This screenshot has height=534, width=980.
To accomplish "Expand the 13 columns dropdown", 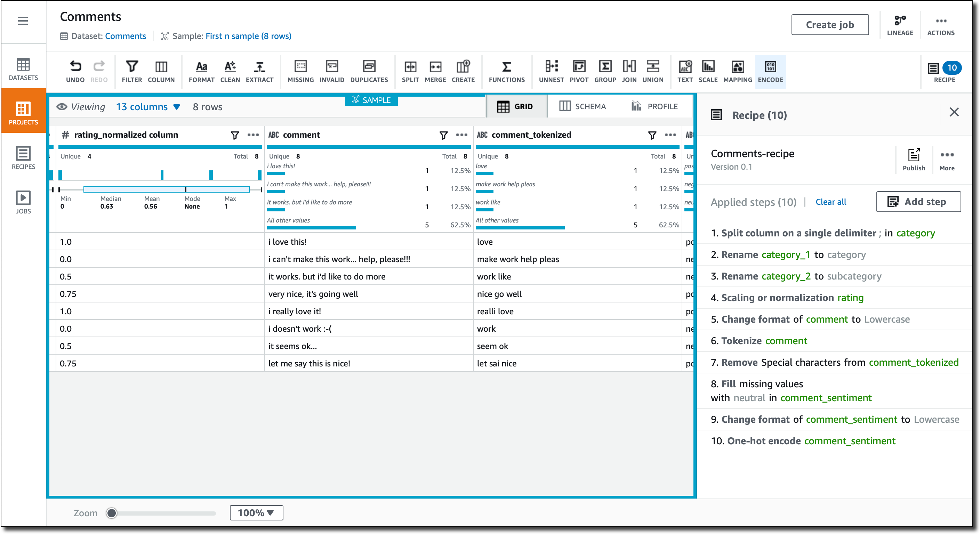I will tap(148, 107).
